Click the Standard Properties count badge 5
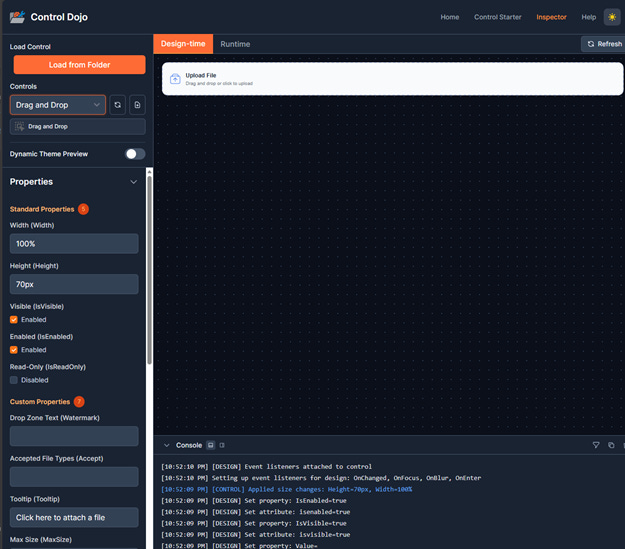The width and height of the screenshot is (625, 549). (83, 209)
